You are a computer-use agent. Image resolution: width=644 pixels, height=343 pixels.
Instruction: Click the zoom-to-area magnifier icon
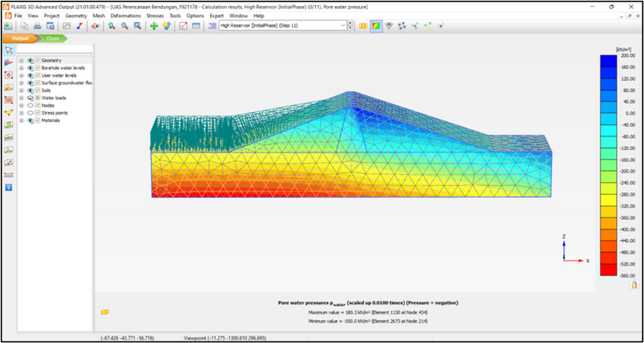click(137, 26)
